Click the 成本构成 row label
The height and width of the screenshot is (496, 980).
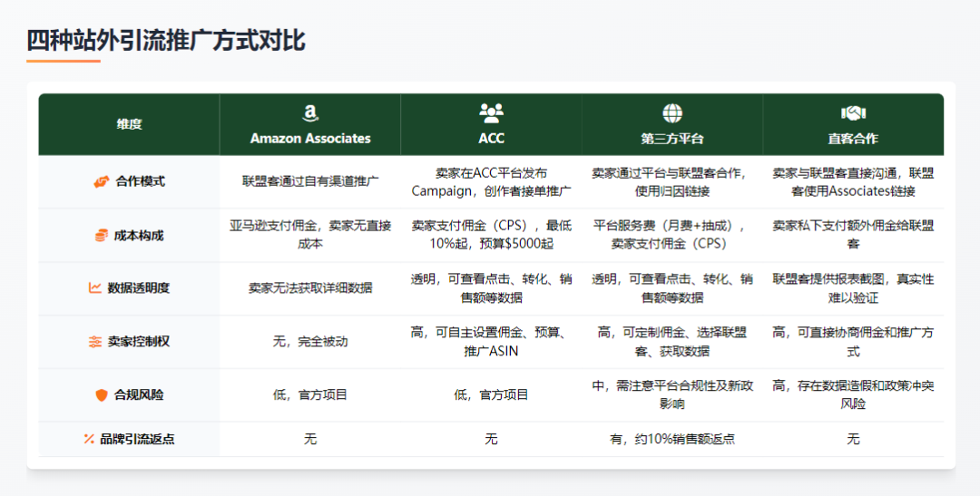(139, 236)
